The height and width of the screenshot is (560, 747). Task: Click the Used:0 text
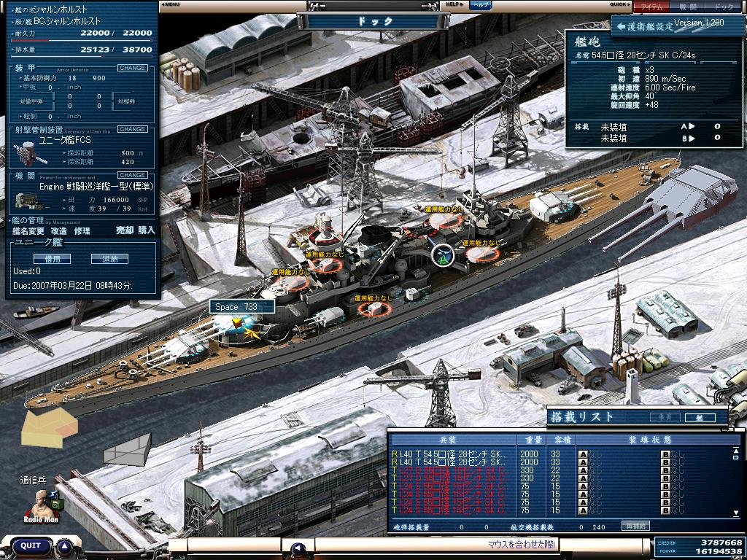tap(27, 271)
